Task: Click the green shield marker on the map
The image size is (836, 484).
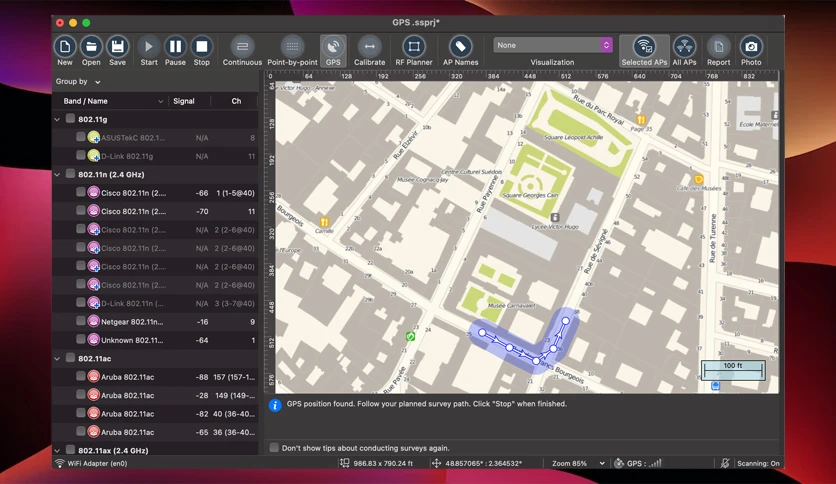Action: [410, 336]
